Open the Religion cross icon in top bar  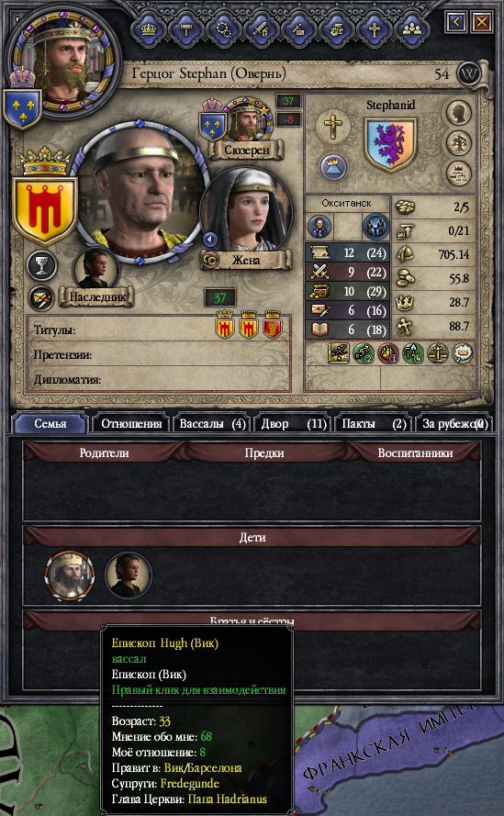(374, 28)
